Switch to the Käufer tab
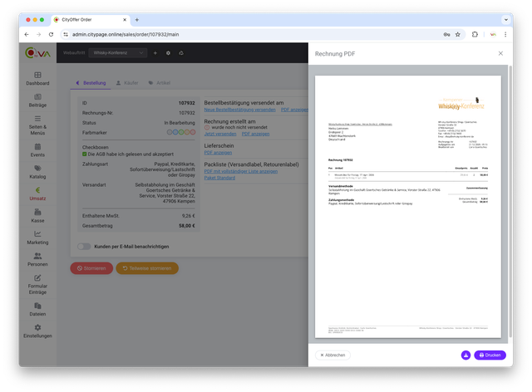532x392 pixels. 130,83
